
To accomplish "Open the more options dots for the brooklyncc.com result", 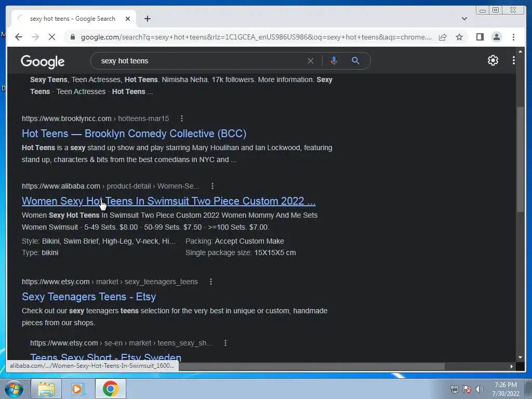I will coord(182,118).
